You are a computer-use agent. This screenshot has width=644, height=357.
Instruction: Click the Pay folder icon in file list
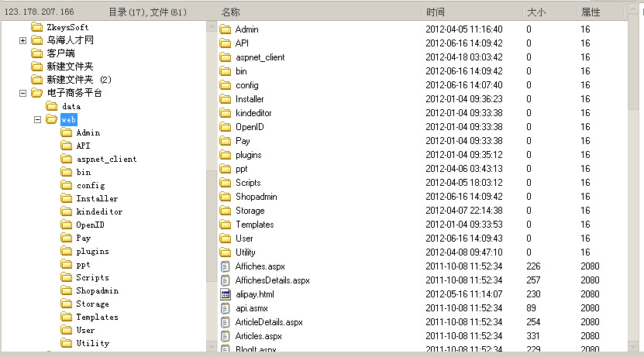[x=225, y=141]
